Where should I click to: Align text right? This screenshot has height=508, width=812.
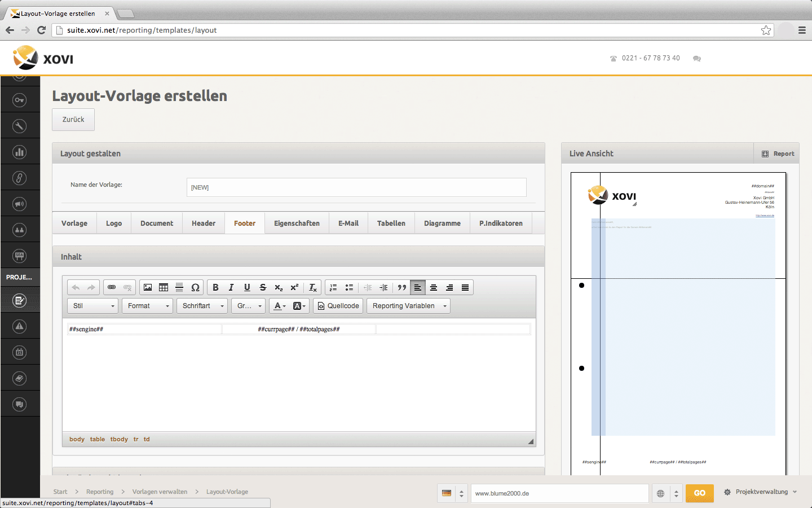[449, 287]
